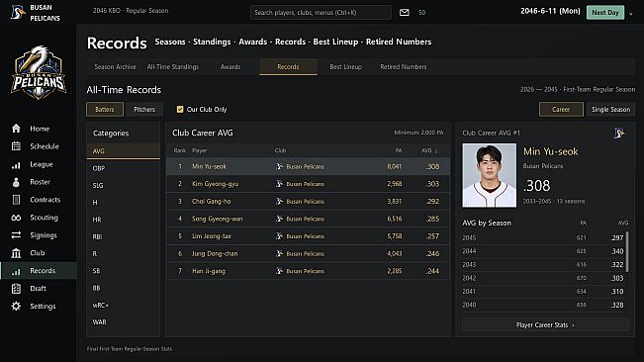Click the club logo in Kim Gyeong-gyu's row

[279, 184]
